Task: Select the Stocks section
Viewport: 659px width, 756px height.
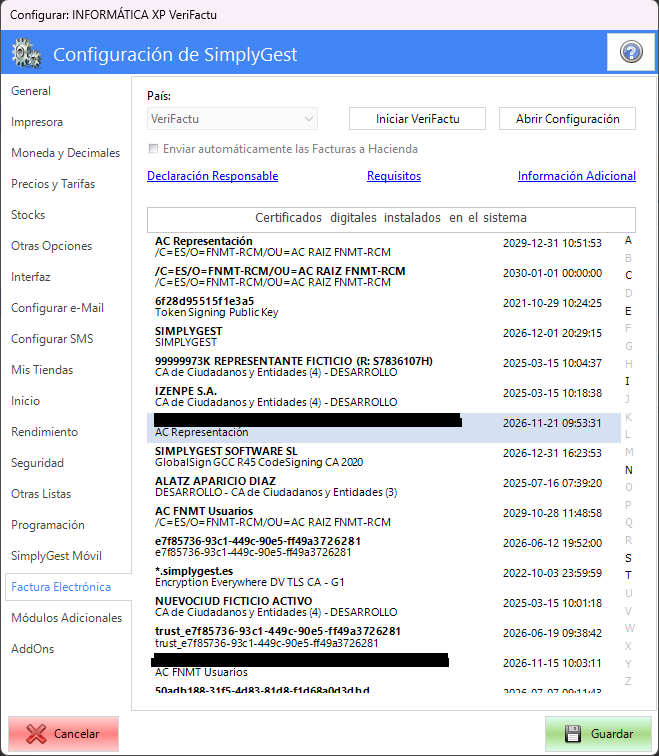Action: 28,215
